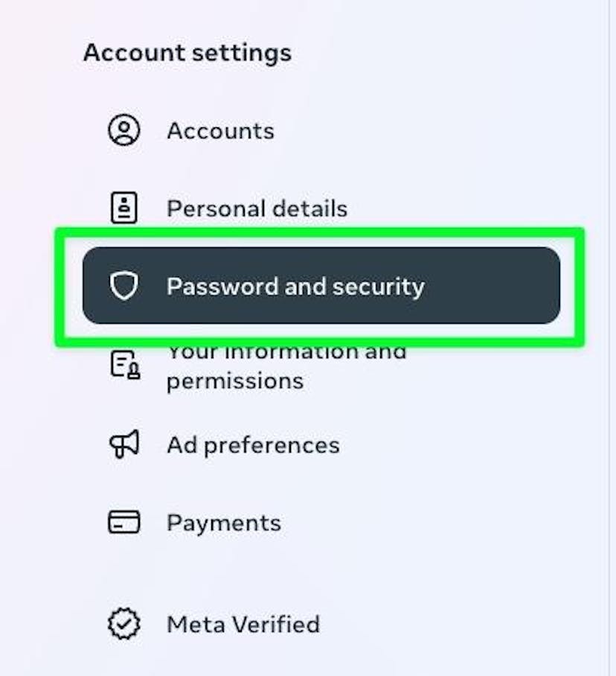
Task: Click the shield icon for Password and security
Action: 124,285
